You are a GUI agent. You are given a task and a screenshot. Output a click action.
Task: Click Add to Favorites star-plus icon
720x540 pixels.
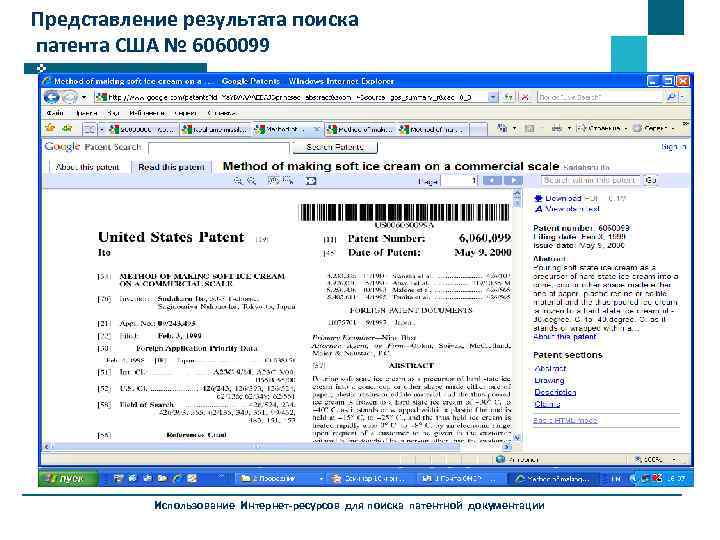click(x=67, y=129)
